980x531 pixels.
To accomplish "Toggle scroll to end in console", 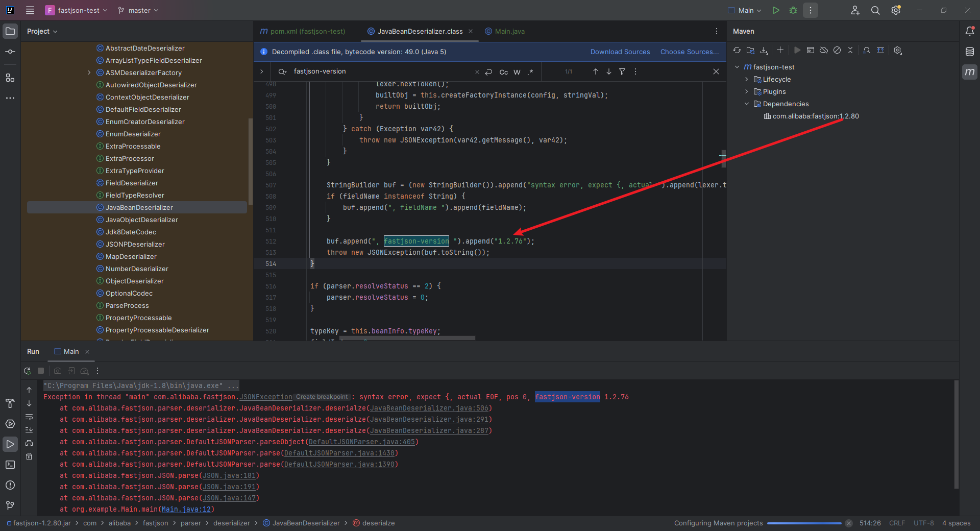I will pos(29,430).
